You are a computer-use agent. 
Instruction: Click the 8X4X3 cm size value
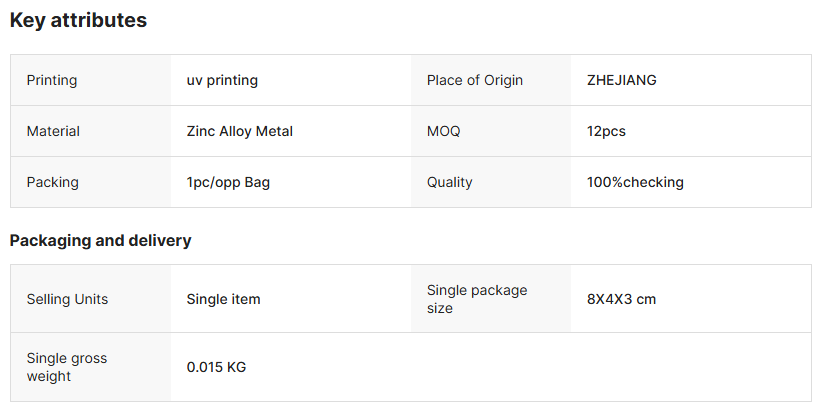621,299
